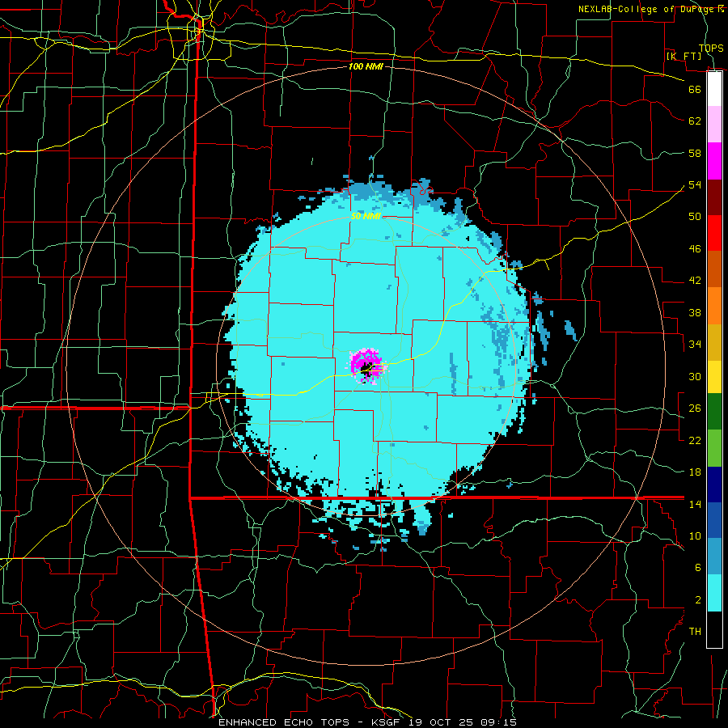Screen dimensions: 728x728
Task: Click the magenta echo core at radar center
Action: 366,366
